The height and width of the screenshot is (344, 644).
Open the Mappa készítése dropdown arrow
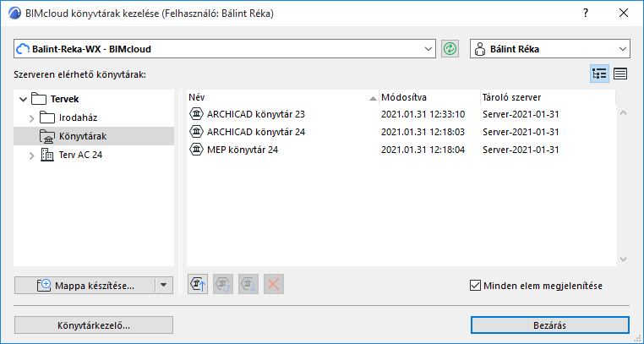point(164,286)
